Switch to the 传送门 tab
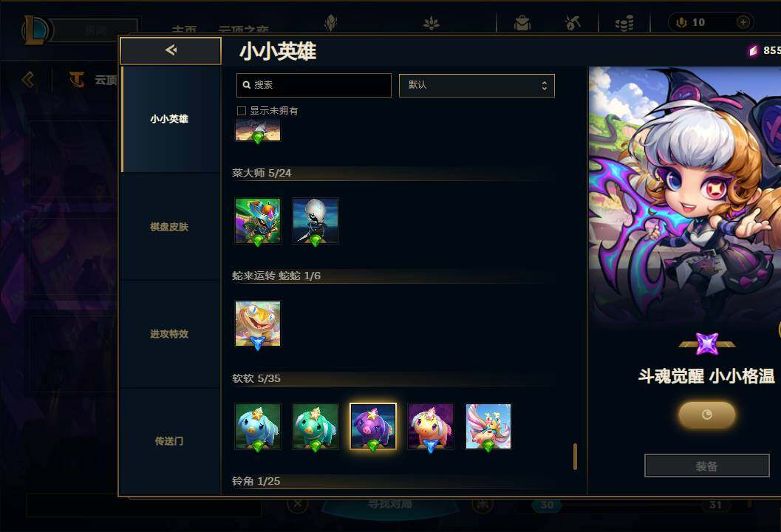This screenshot has width=781, height=532. click(169, 441)
